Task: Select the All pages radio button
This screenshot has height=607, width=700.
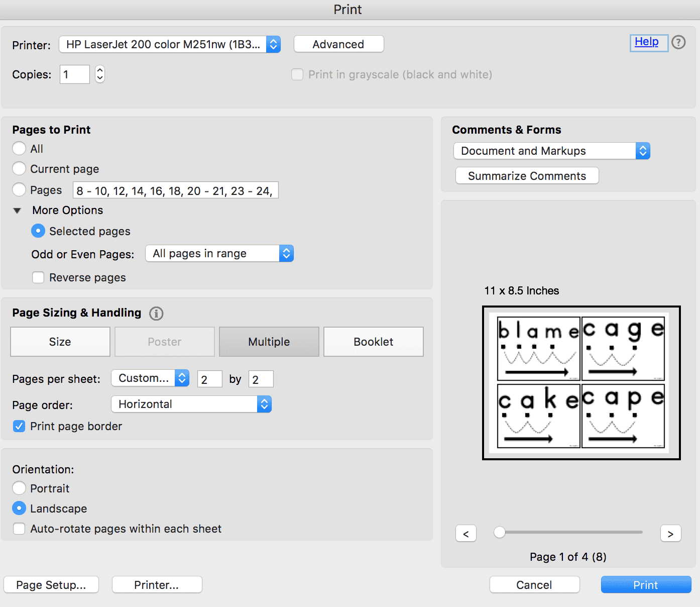Action: (x=19, y=148)
